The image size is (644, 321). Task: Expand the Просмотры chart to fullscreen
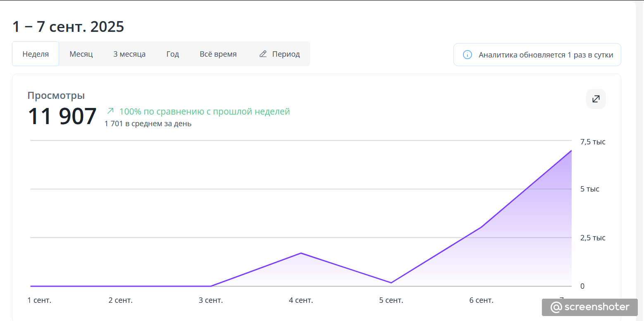596,99
